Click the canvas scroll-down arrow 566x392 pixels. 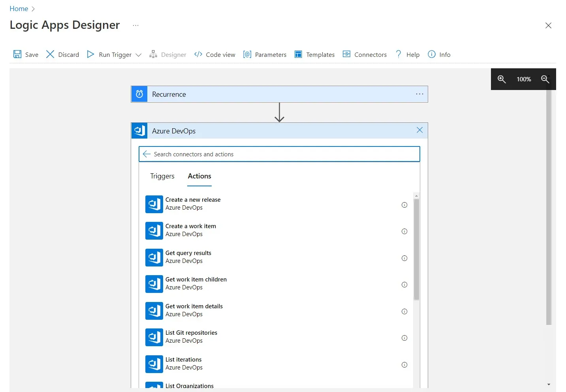coord(549,384)
